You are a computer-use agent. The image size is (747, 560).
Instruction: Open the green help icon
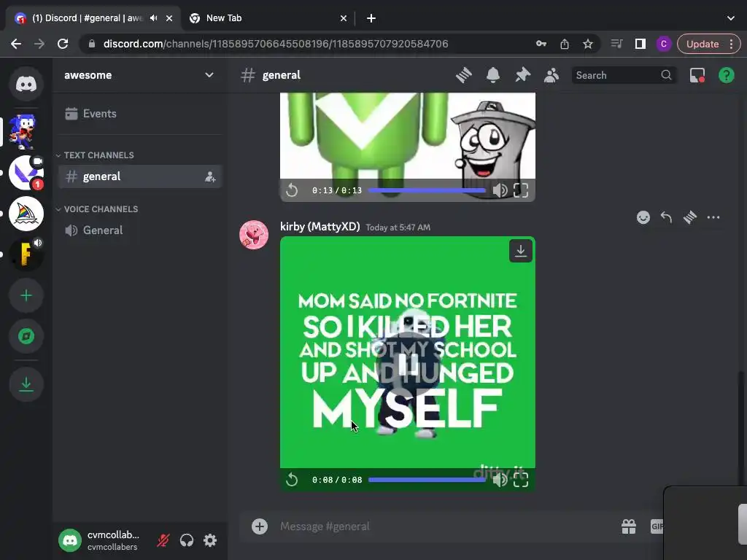[x=726, y=75]
